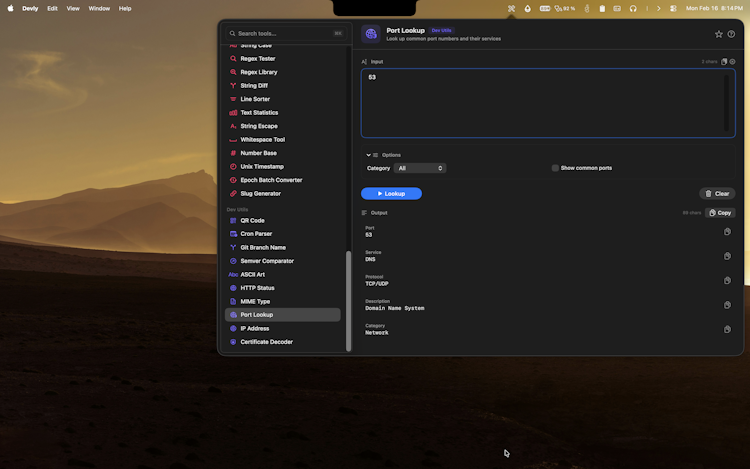This screenshot has width=750, height=469.
Task: Click the menu bar date and time
Action: point(714,8)
